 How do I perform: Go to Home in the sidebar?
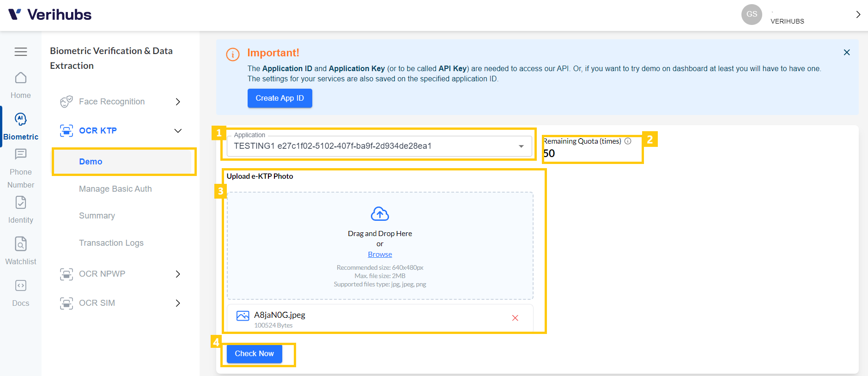pyautogui.click(x=21, y=86)
